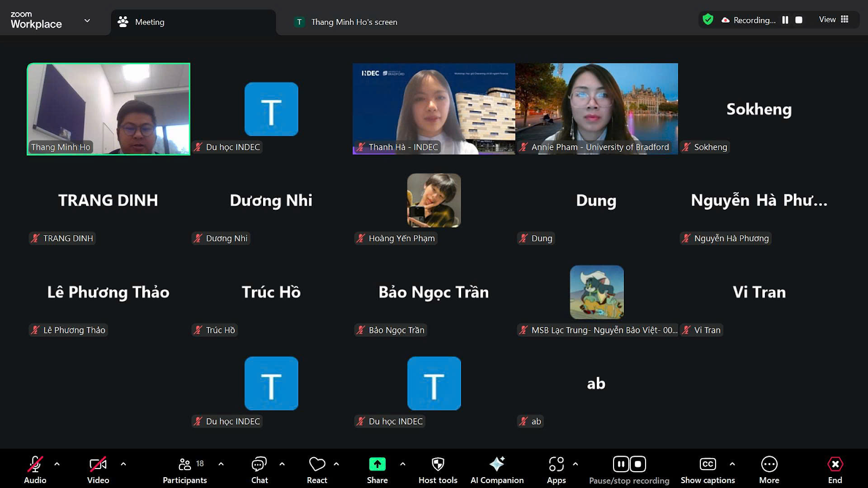Expand video options arrow next to Video
Screen dimensions: 868x488
123,464
